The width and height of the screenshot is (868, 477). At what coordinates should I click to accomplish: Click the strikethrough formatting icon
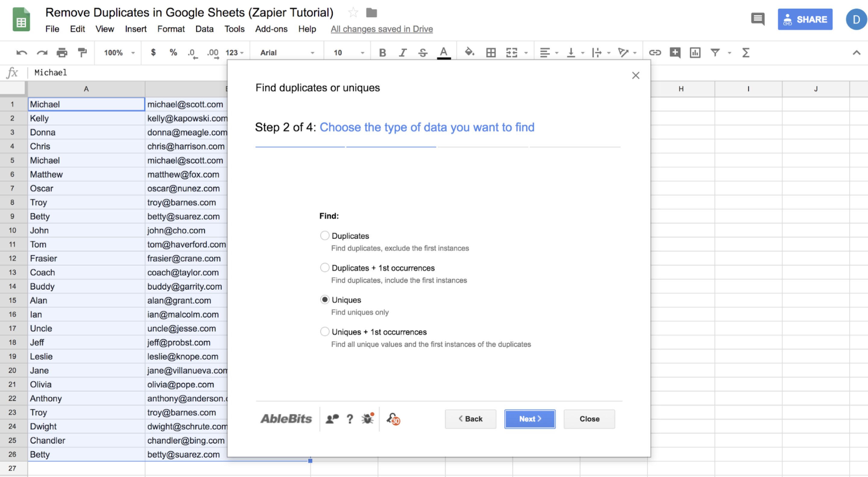coord(422,52)
